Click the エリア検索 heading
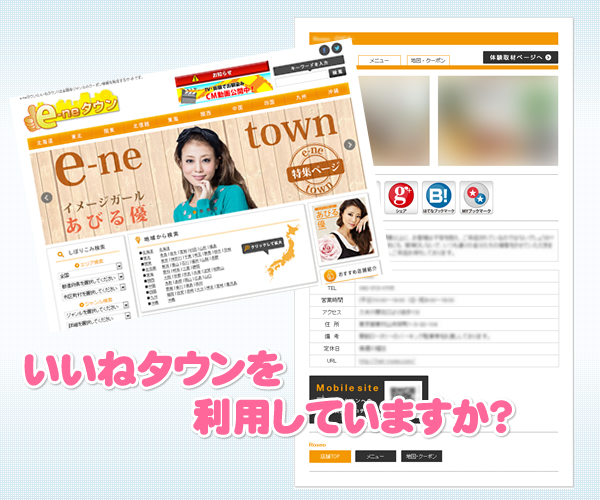600x500 pixels. (89, 263)
